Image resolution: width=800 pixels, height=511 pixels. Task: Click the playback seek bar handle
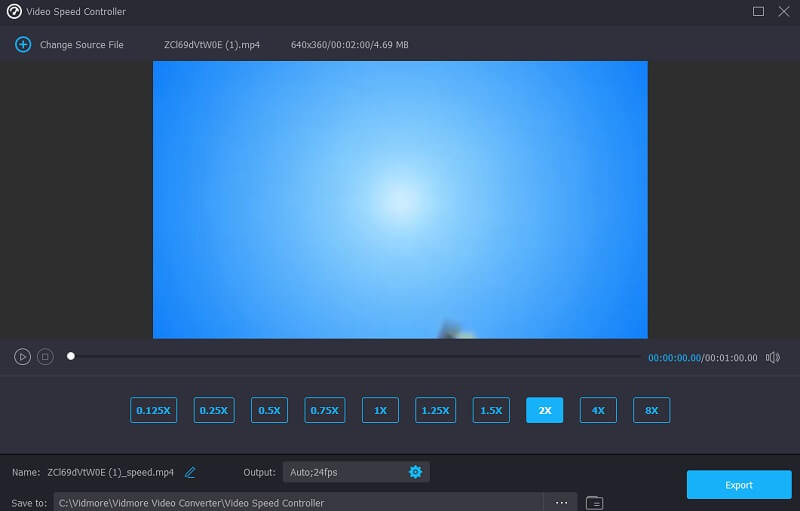coord(71,356)
